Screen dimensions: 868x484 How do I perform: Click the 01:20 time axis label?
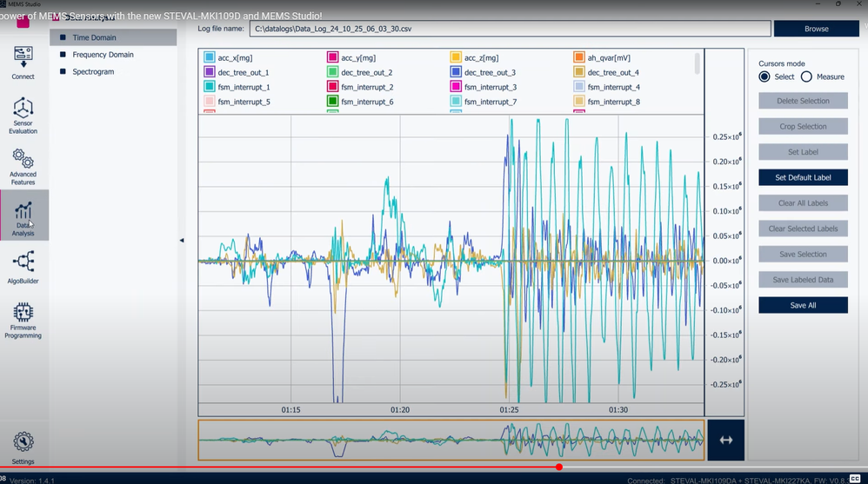click(x=400, y=410)
